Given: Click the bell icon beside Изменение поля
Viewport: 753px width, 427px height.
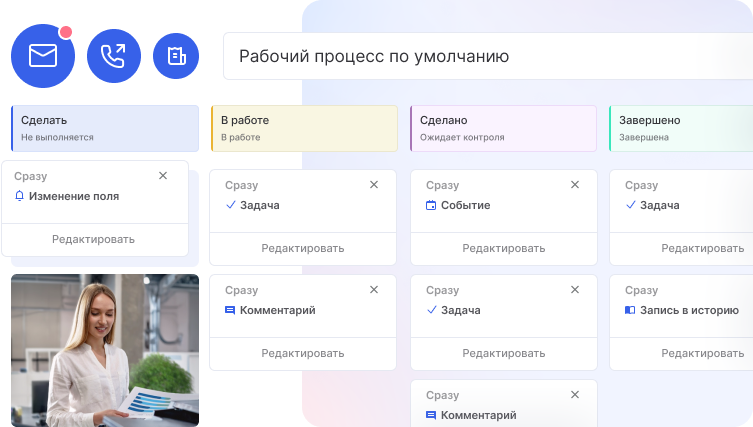Looking at the screenshot, I should click(19, 197).
